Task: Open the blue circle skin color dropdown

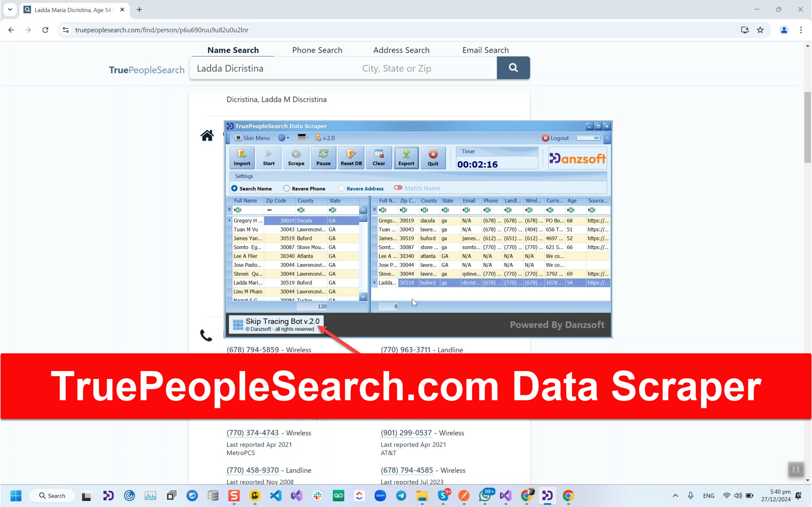Action: click(284, 138)
